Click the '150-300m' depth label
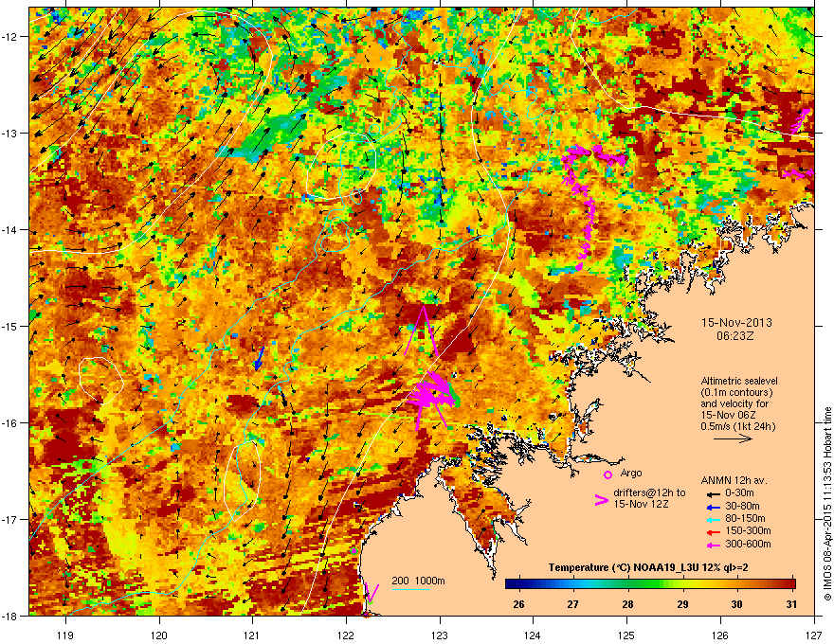Viewport: 834px width, 644px height. point(748,530)
